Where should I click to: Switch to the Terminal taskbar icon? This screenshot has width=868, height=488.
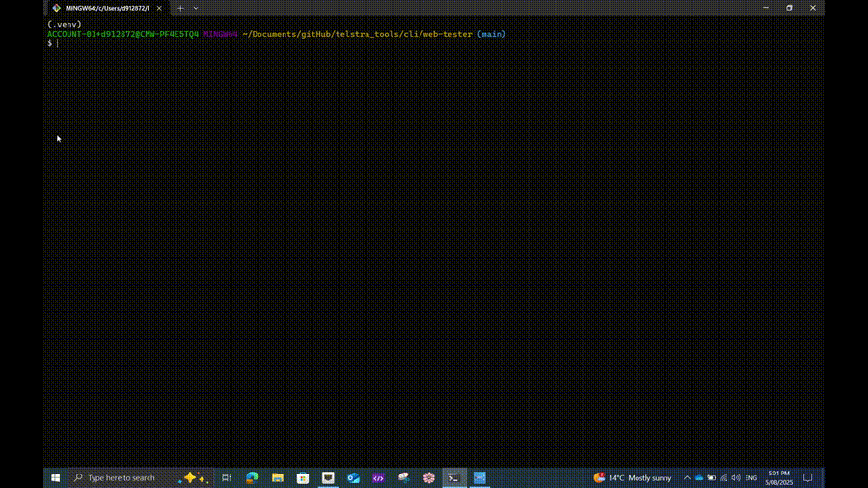point(454,477)
